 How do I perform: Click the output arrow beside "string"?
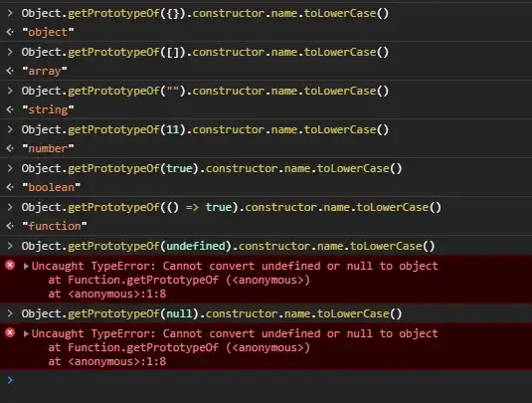pyautogui.click(x=10, y=109)
